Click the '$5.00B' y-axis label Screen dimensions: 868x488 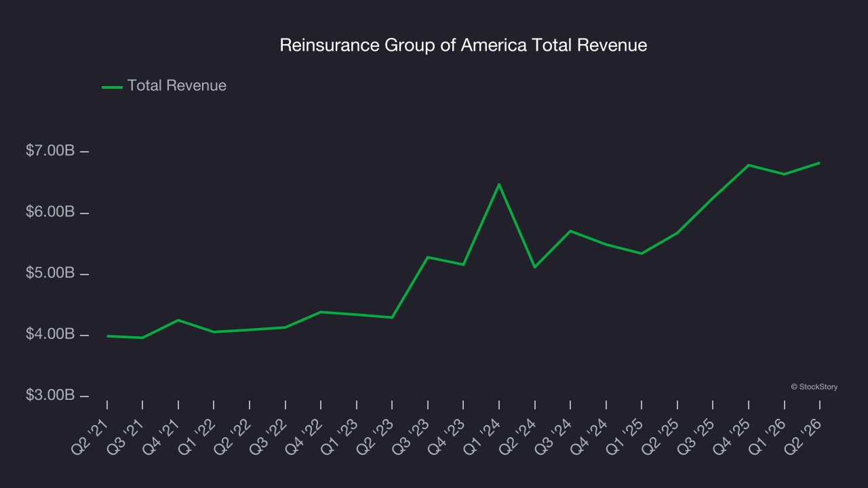[50, 273]
